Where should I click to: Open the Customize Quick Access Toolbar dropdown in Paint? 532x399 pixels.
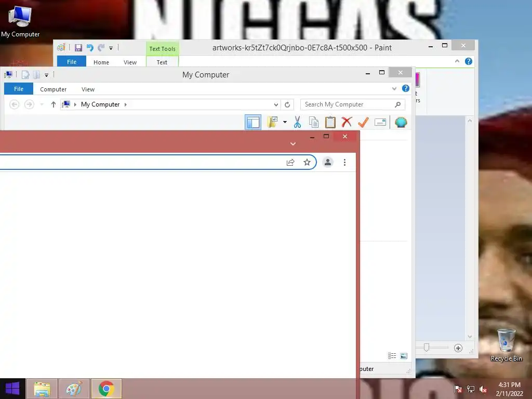(x=111, y=48)
